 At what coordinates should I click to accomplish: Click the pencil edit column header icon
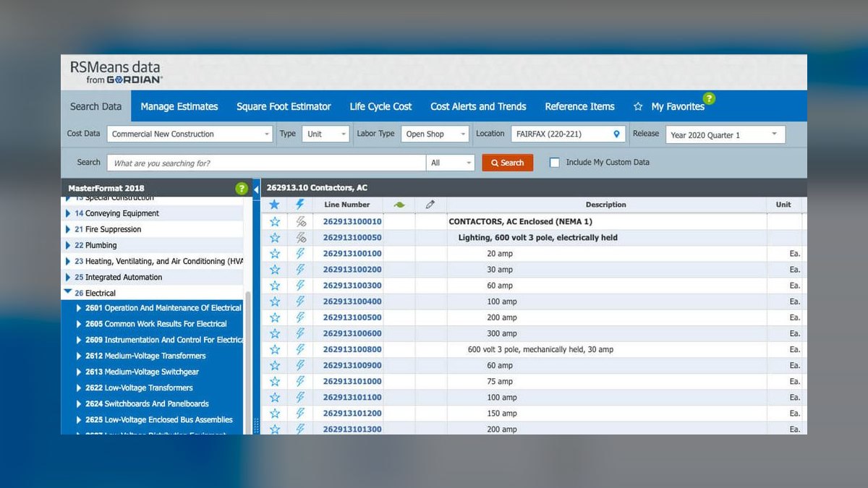[430, 205]
